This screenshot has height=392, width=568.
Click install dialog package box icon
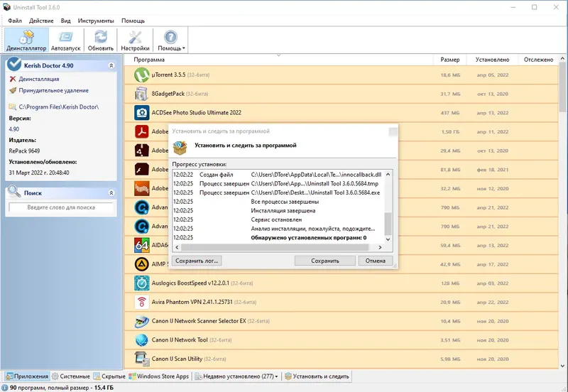tap(180, 147)
